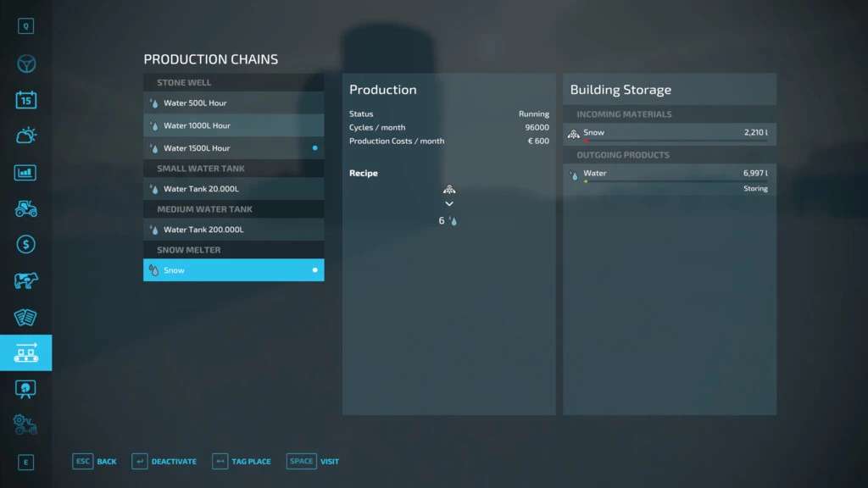Image resolution: width=868 pixels, height=488 pixels.
Task: Click the Deactivate button
Action: [x=164, y=462]
